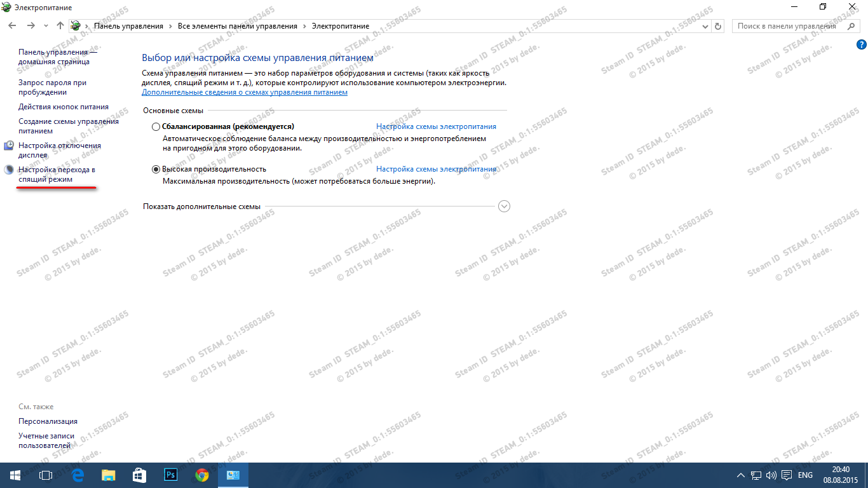Open the Windows Start menu

15,475
